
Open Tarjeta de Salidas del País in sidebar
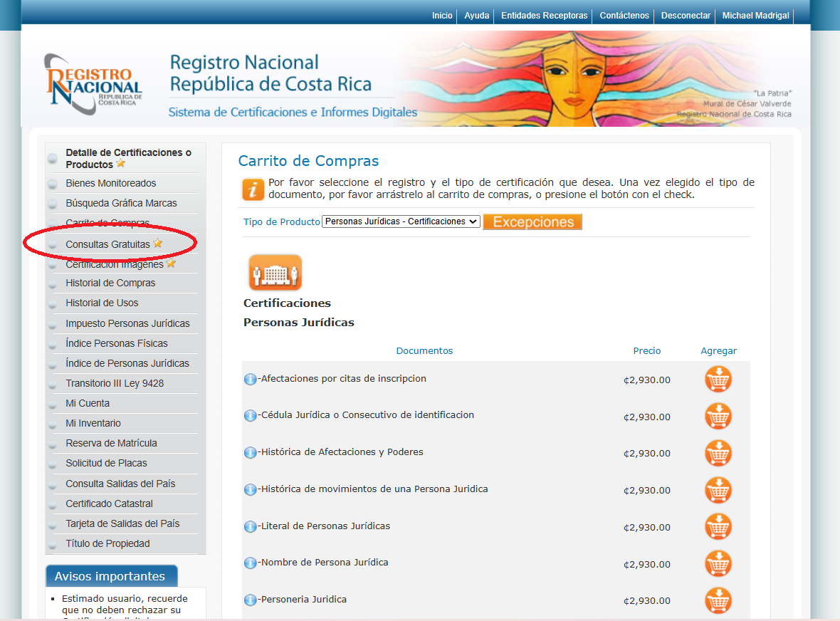tap(122, 523)
